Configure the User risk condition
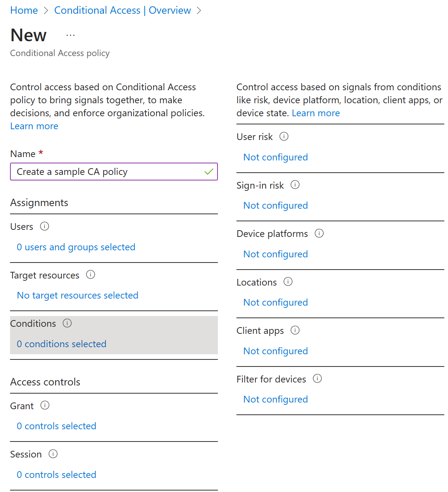 click(x=275, y=157)
